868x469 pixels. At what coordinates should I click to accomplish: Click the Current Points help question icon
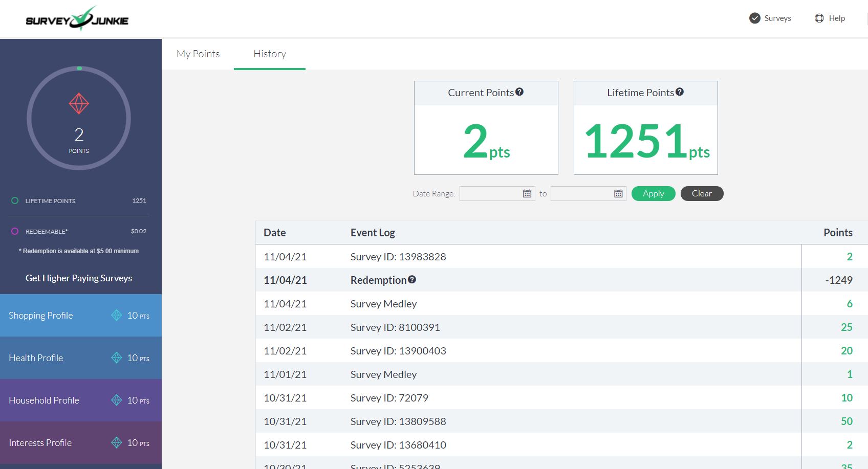(519, 92)
